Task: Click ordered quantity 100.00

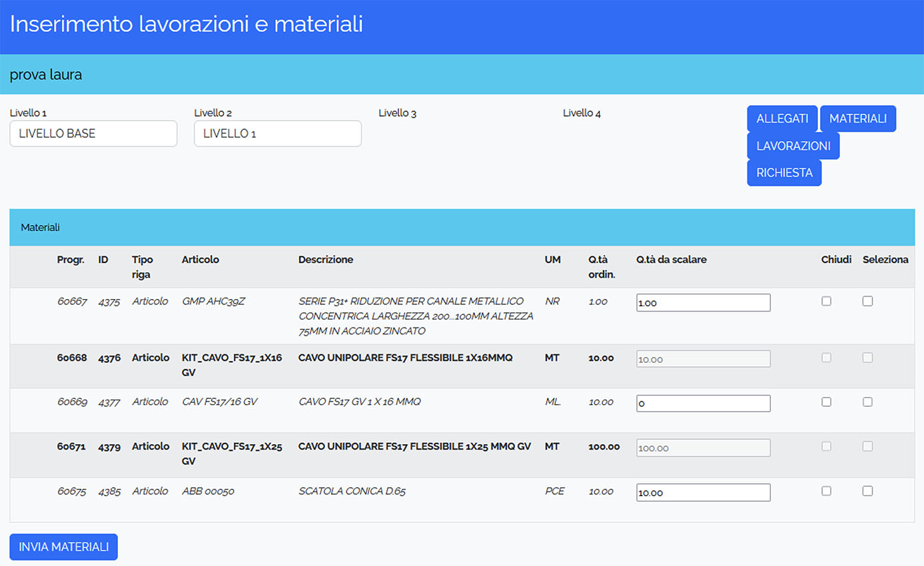Action: point(604,447)
